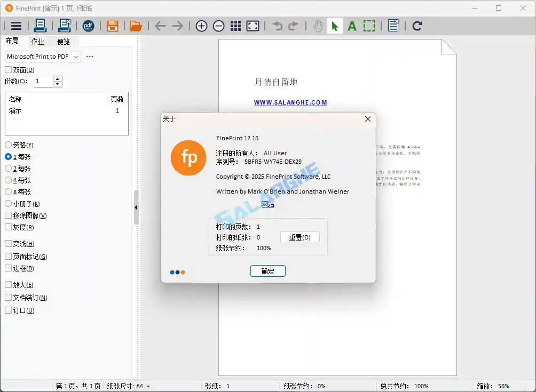Increase 份数 copies using the up stepper
536x392 pixels.
pyautogui.click(x=57, y=78)
